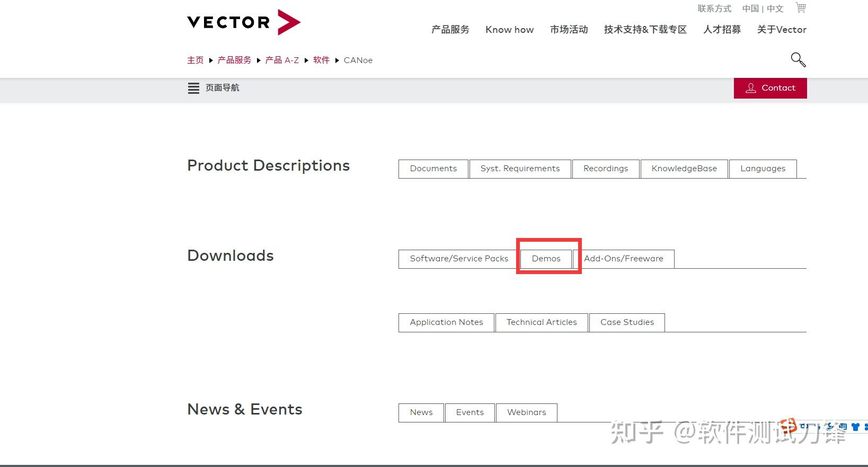Open the KnowledgeBase tab
The width and height of the screenshot is (868, 467).
(x=684, y=169)
